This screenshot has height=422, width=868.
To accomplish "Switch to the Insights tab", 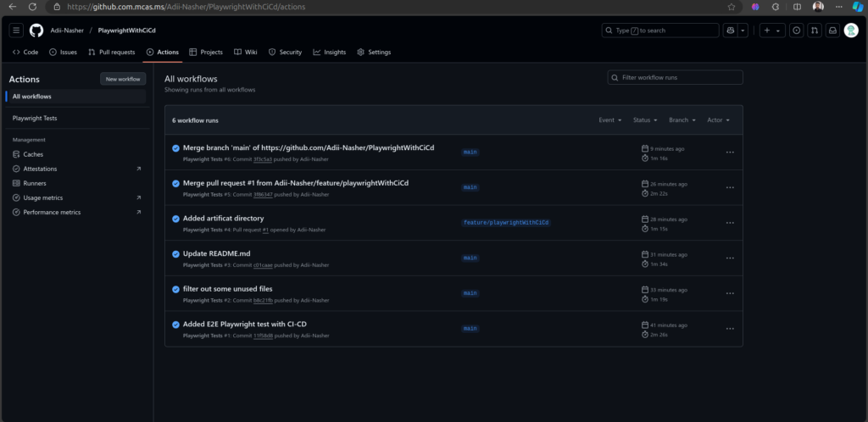I will (x=329, y=53).
